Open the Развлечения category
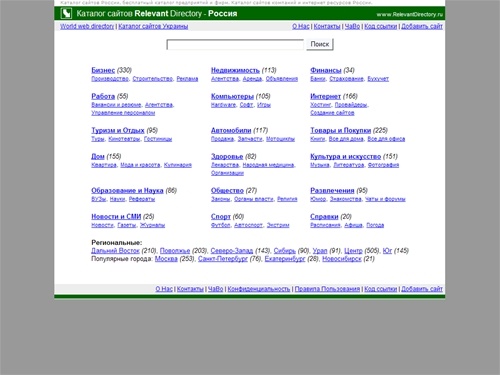Image resolution: width=500 pixels, height=375 pixels. pyautogui.click(x=332, y=190)
